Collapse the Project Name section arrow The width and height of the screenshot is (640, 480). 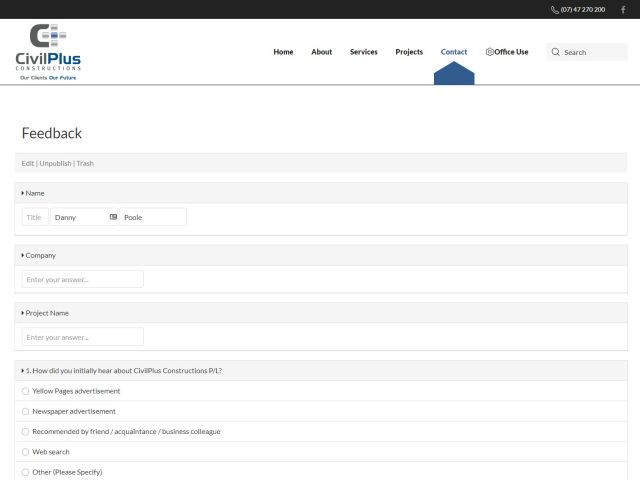point(22,313)
